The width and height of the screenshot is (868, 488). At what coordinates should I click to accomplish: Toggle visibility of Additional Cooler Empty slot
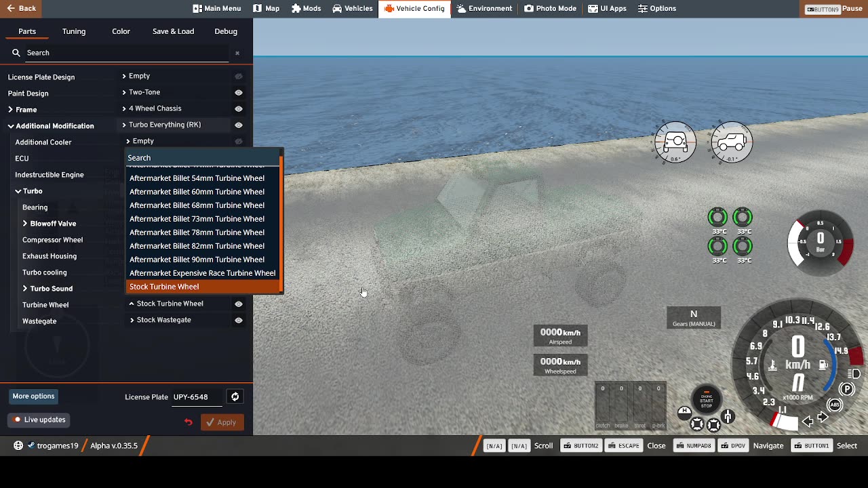pos(239,141)
